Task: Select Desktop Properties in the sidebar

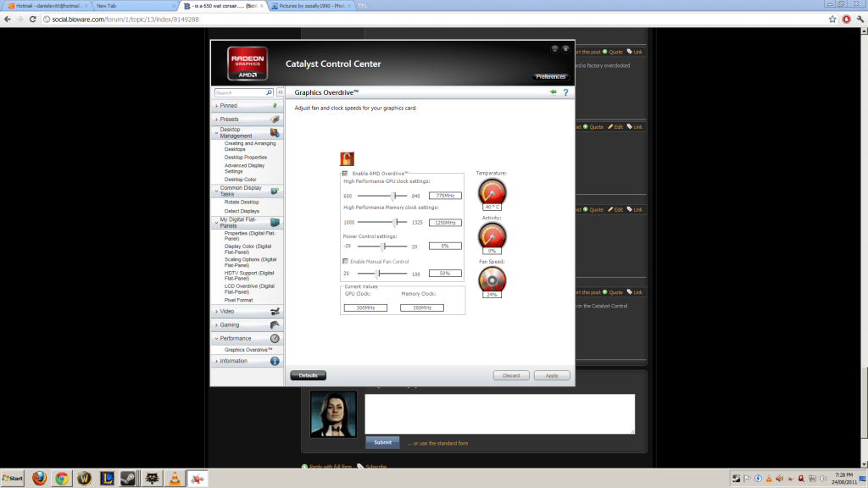Action: [246, 157]
